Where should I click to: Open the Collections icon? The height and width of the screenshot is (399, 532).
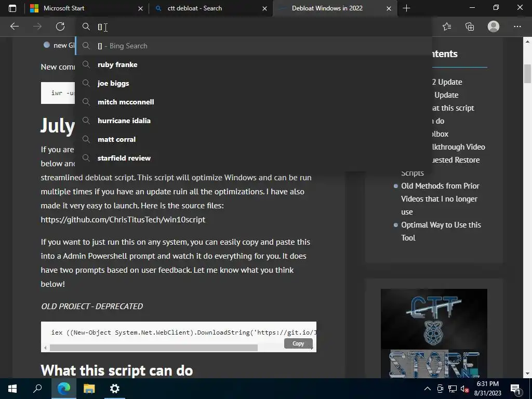[x=470, y=26]
